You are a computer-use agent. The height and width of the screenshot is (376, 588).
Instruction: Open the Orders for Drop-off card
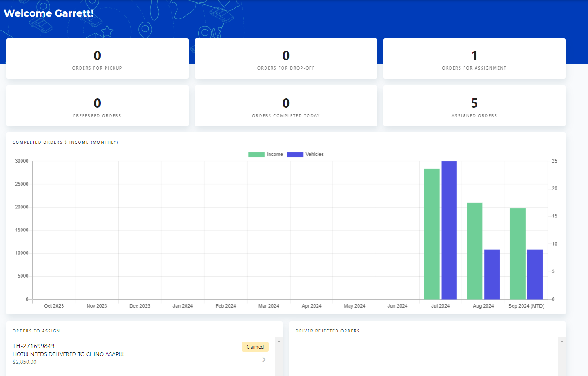pos(286,58)
